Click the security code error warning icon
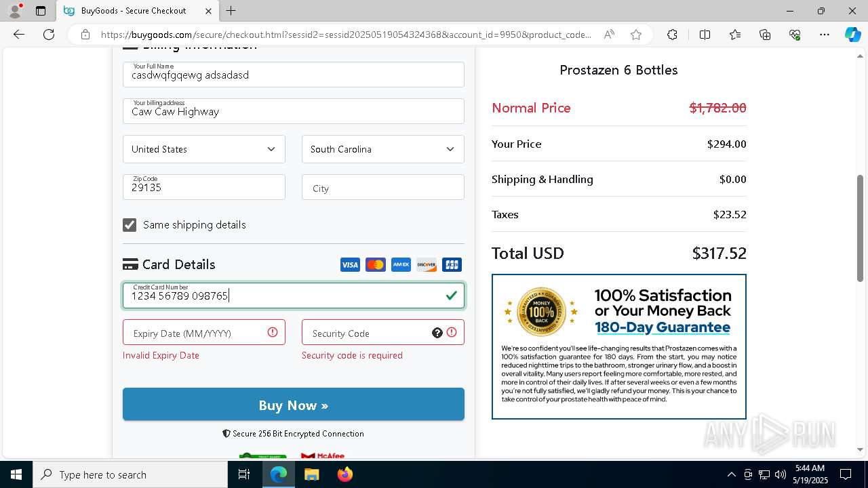Image resolution: width=868 pixels, height=488 pixels. pyautogui.click(x=452, y=332)
